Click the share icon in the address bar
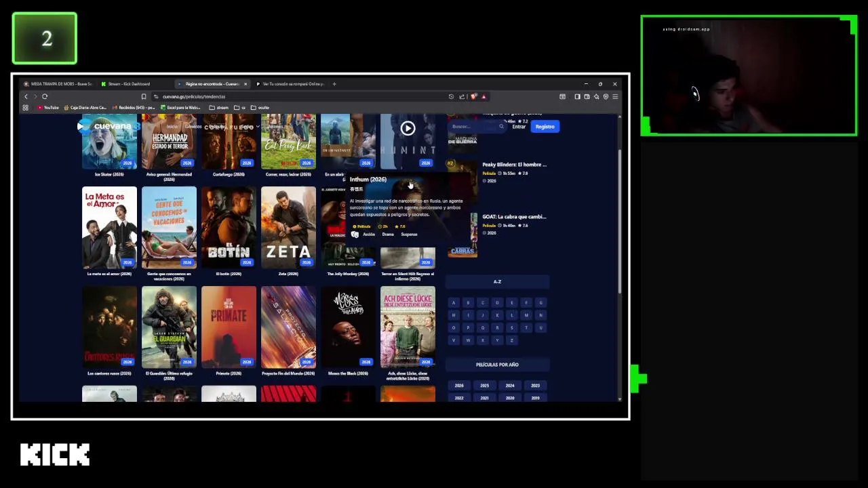The height and width of the screenshot is (488, 868). tap(462, 97)
